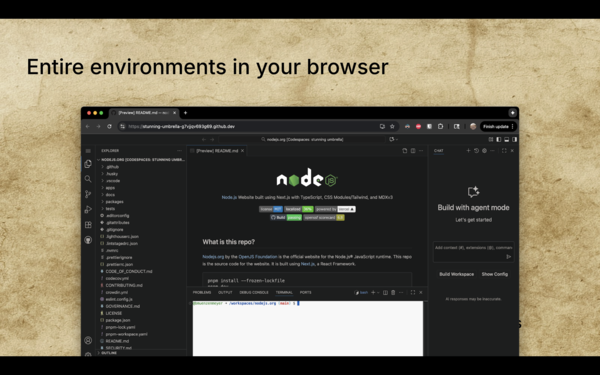The width and height of the screenshot is (600, 375).
Task: Maximize the Chat panel
Action: (x=504, y=151)
